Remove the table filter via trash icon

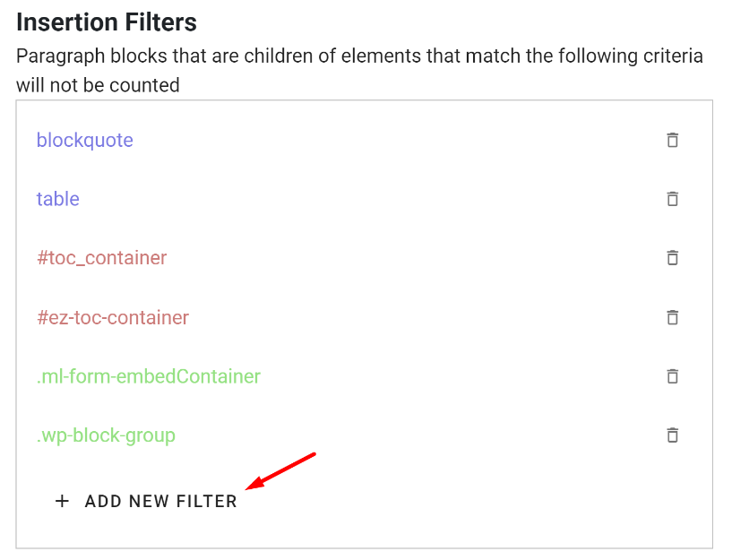point(672,199)
